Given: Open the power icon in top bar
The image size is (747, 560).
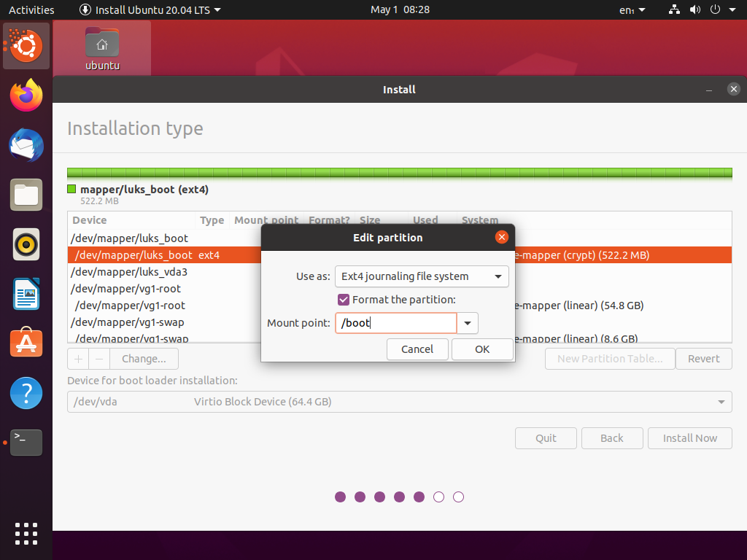Looking at the screenshot, I should click(715, 9).
